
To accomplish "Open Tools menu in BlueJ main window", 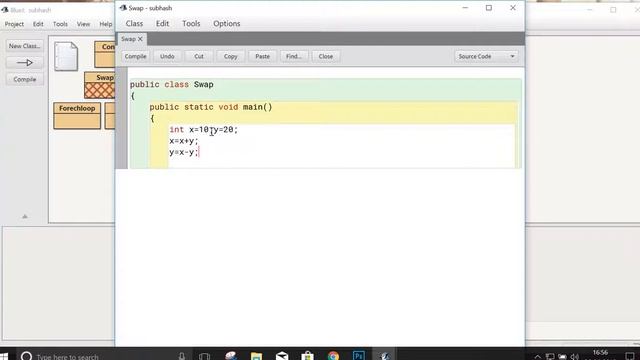I will 60,24.
